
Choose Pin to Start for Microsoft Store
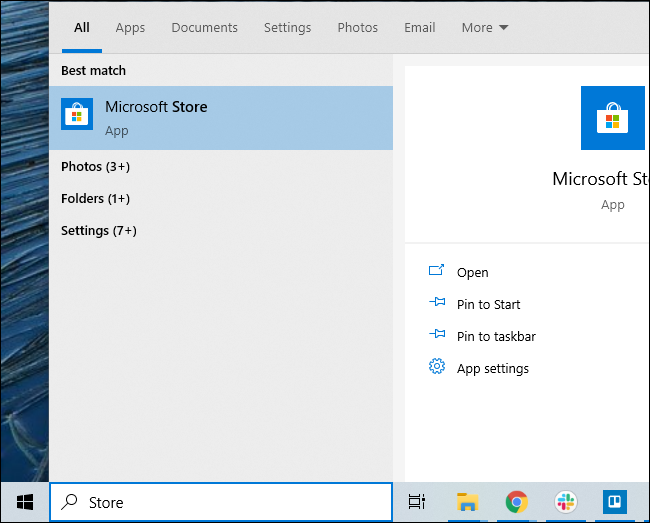(488, 305)
